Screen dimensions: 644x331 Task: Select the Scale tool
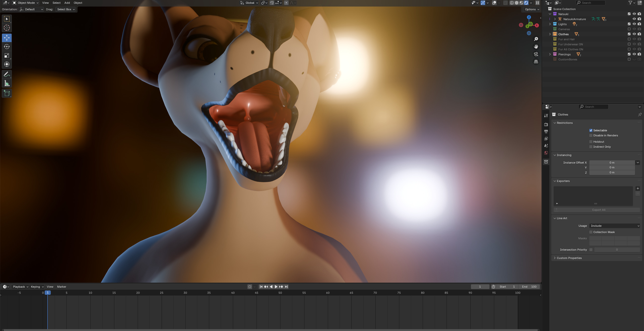[x=7, y=55]
